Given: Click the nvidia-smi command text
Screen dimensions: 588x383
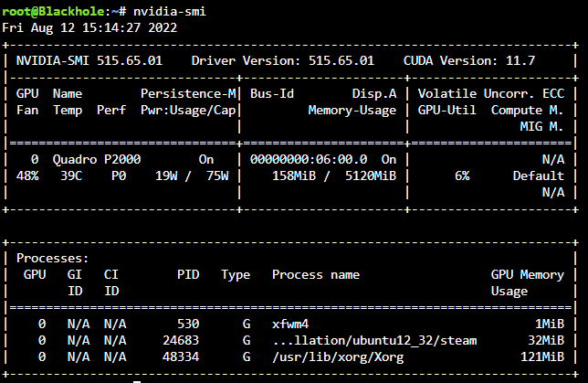Looking at the screenshot, I should pyautogui.click(x=170, y=11).
